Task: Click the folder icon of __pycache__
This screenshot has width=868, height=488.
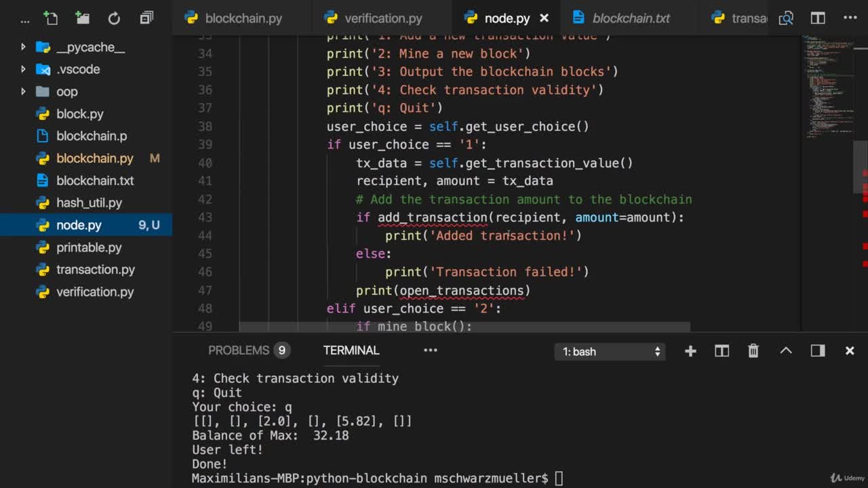Action: tap(43, 47)
